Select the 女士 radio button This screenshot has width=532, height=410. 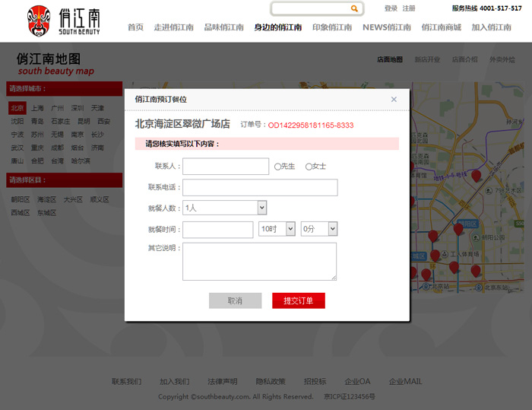(309, 167)
